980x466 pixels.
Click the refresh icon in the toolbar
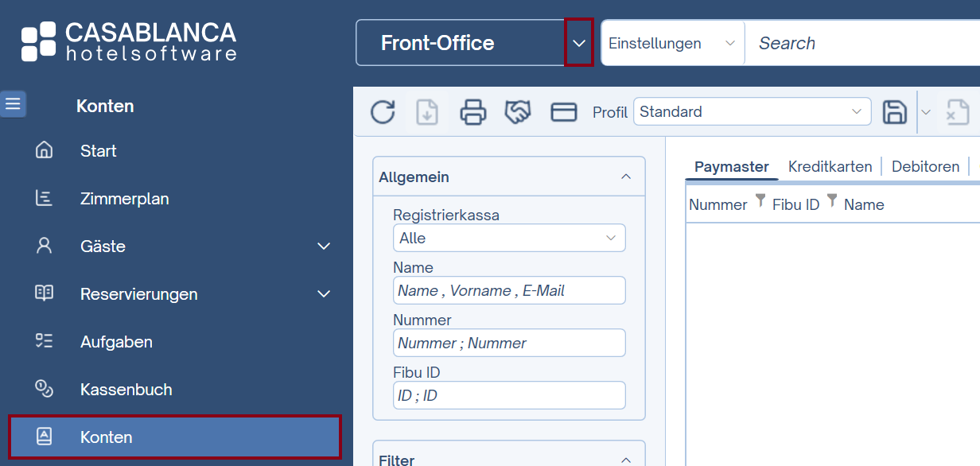coord(383,112)
